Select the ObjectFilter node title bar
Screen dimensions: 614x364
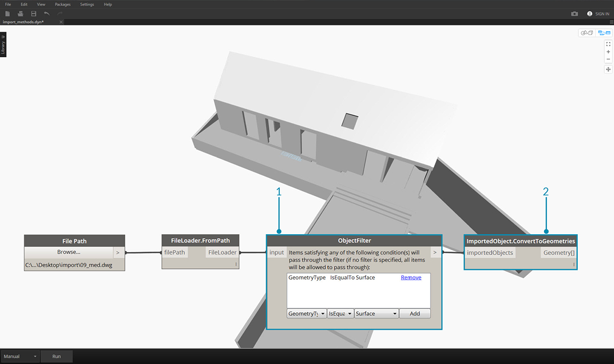pos(355,241)
